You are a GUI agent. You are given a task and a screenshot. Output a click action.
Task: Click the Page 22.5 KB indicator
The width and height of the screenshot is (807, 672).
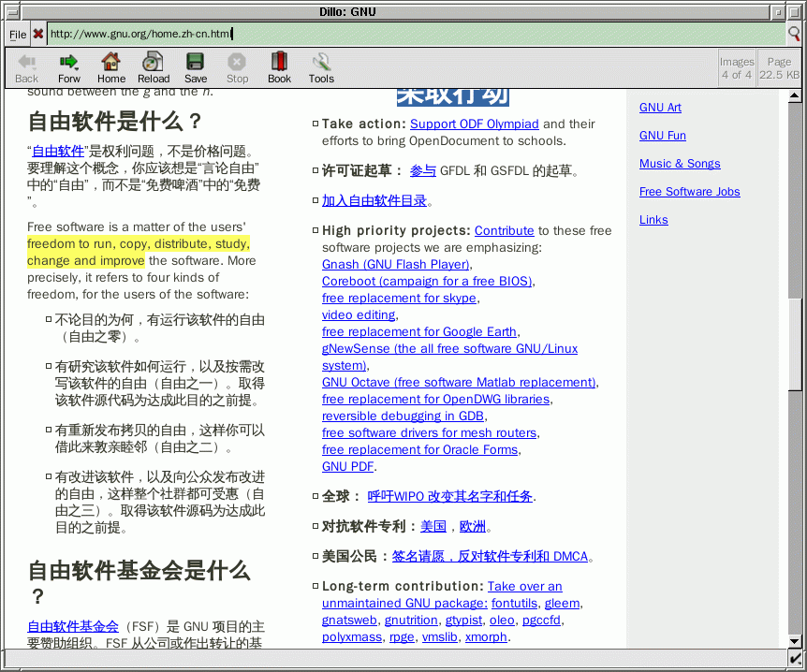pyautogui.click(x=779, y=68)
